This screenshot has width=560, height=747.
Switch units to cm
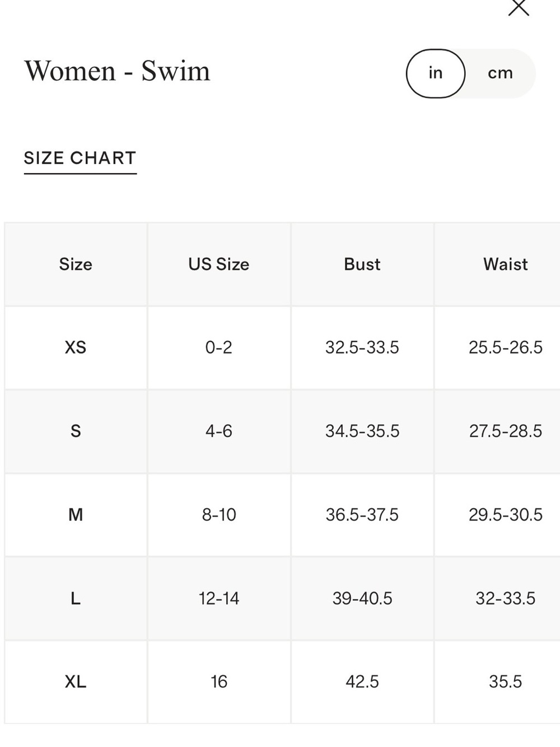pos(500,73)
